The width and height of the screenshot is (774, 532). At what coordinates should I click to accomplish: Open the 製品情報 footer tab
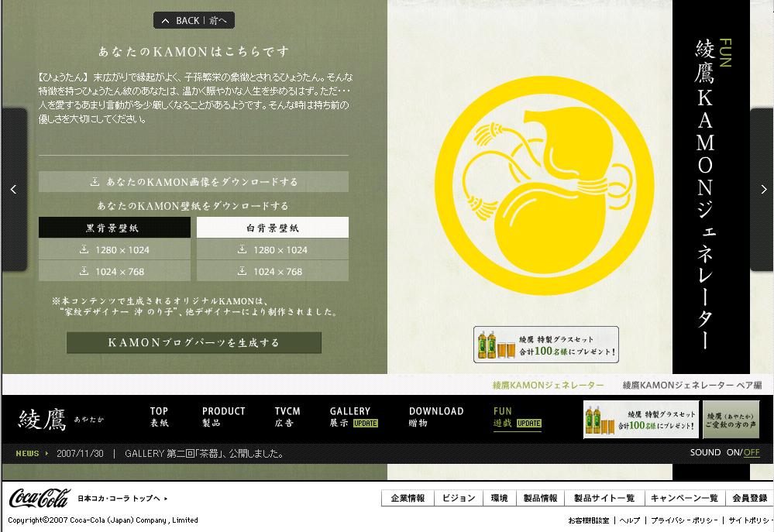[x=541, y=499]
